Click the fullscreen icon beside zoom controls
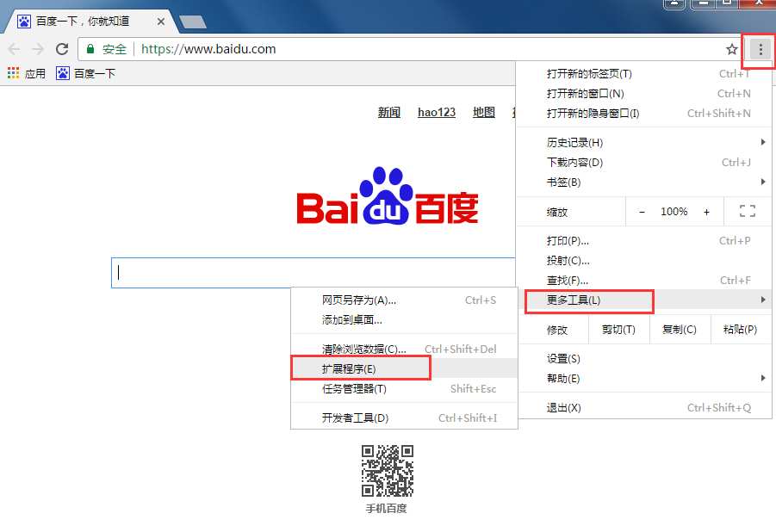 747,211
